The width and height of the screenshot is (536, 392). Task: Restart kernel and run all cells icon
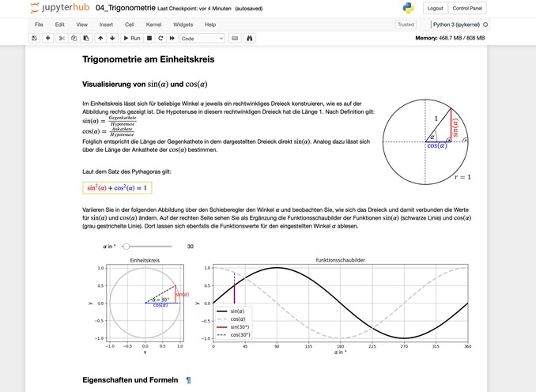[x=172, y=38]
